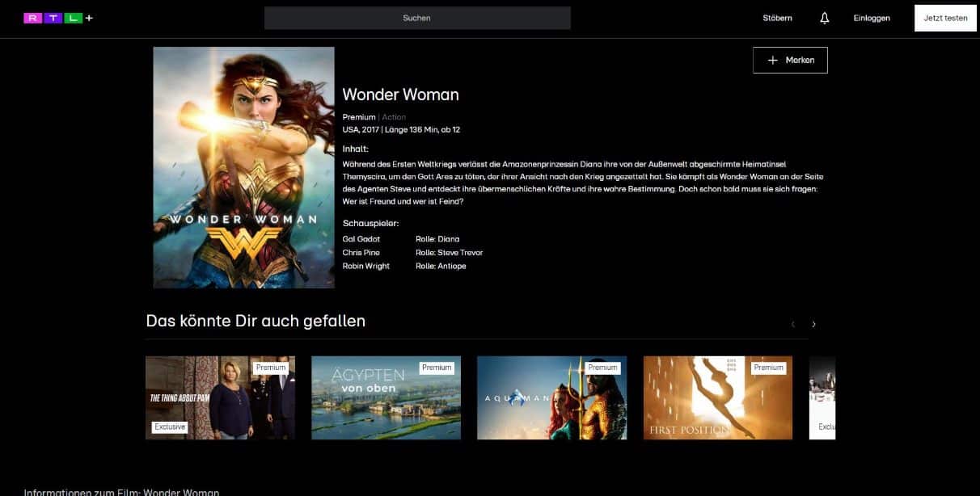
Task: Open the First Position thumbnail
Action: pyautogui.click(x=718, y=397)
